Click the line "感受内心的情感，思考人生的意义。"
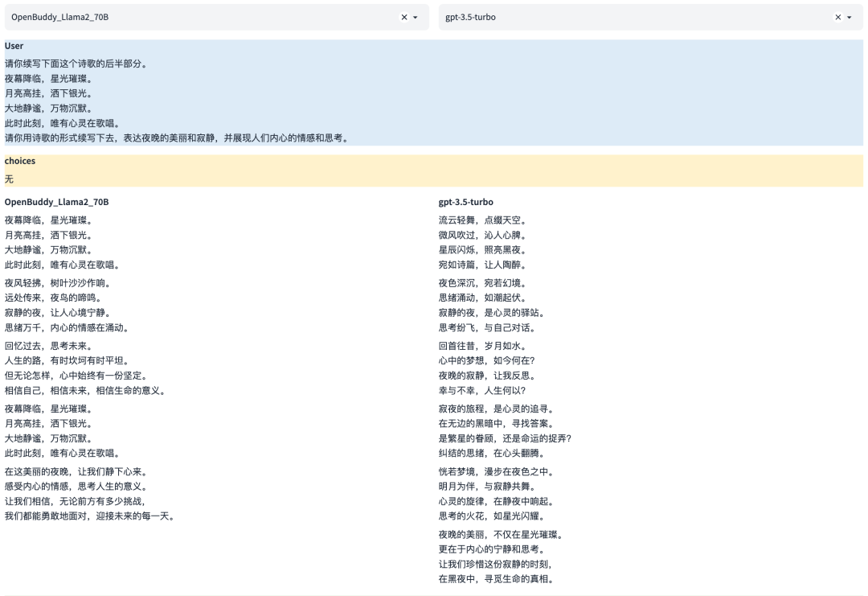Screen dimensions: 868x596 [x=77, y=487]
